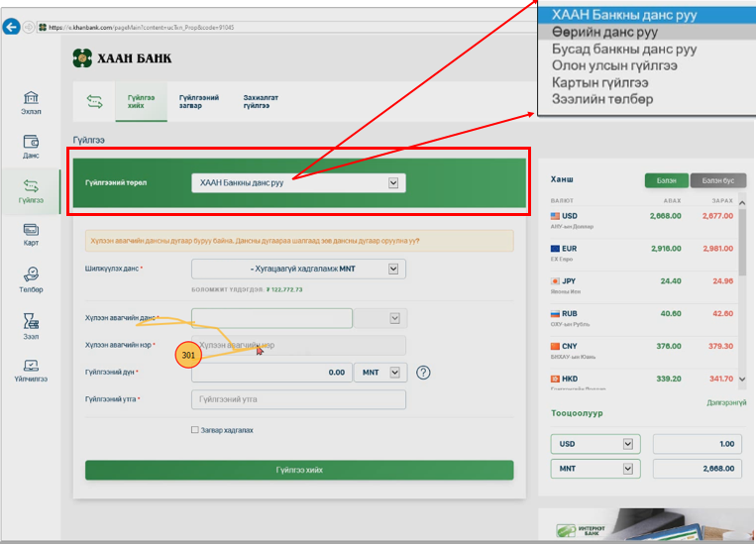Switch to Гүйлгээ хийх tab
This screenshot has width=756, height=546.
coord(142,102)
